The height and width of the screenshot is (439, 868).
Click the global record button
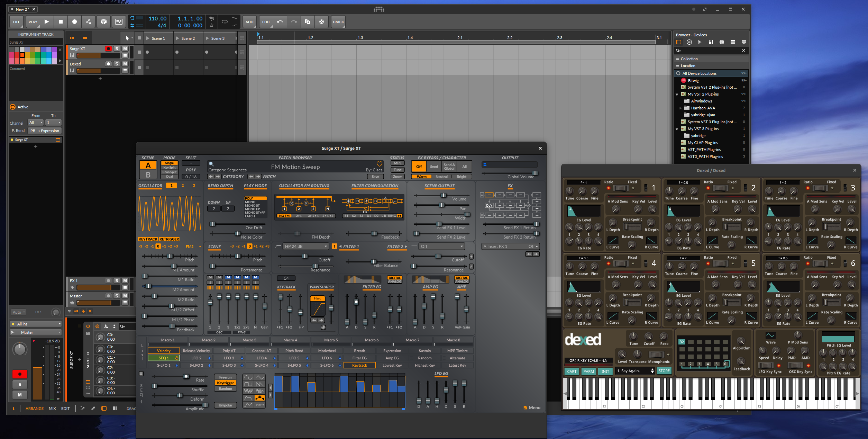[x=74, y=22]
